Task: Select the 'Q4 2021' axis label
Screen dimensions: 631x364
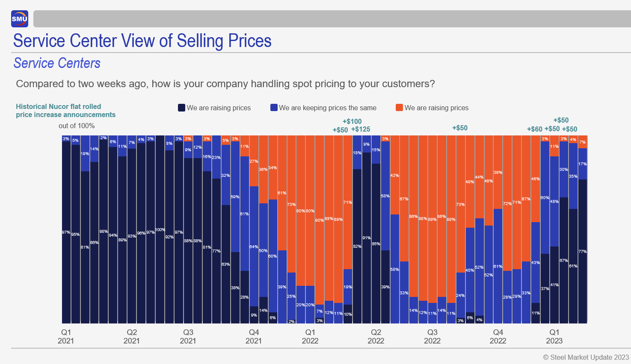Action: point(254,337)
